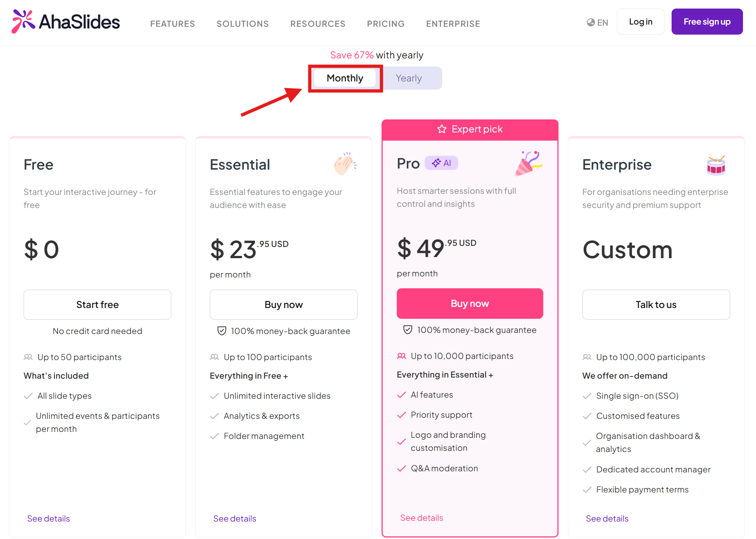Viewport: 756px width, 539px height.
Task: Click the pink Pro Buy now button
Action: point(470,303)
